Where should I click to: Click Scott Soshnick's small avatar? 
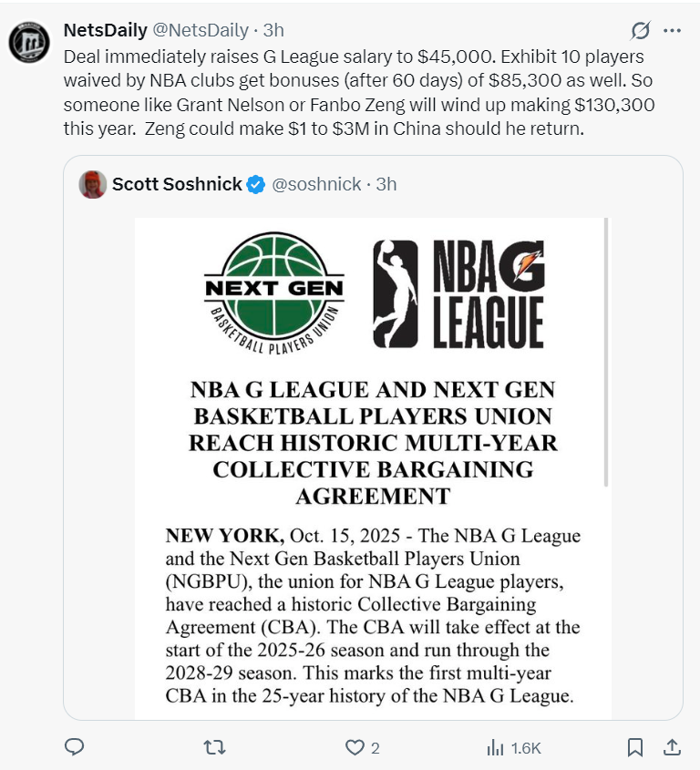click(93, 184)
